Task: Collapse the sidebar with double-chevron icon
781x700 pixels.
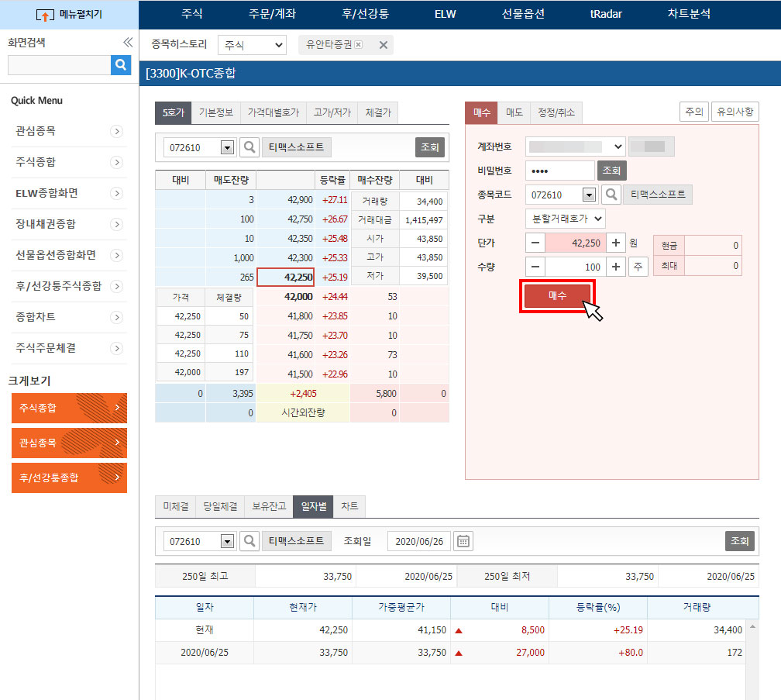Action: click(128, 43)
